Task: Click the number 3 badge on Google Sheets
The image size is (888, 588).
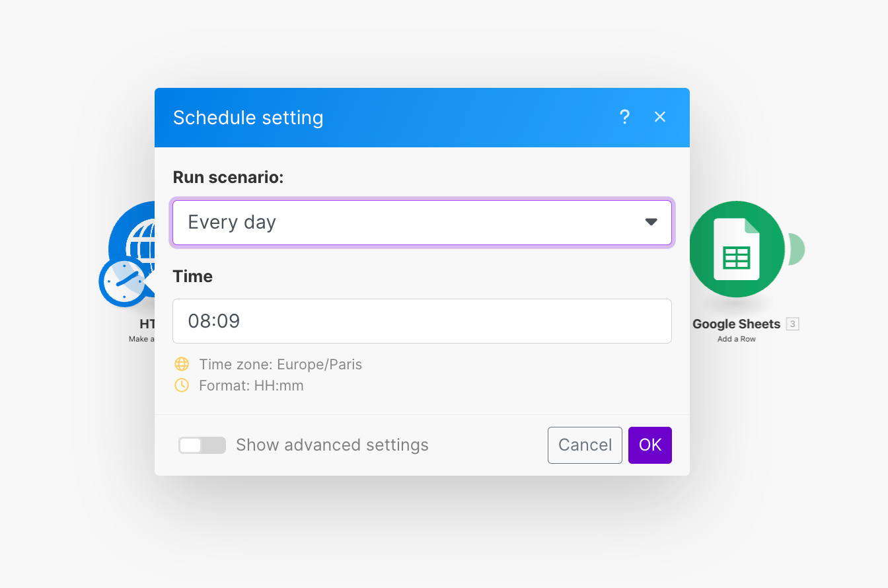Action: pos(793,324)
